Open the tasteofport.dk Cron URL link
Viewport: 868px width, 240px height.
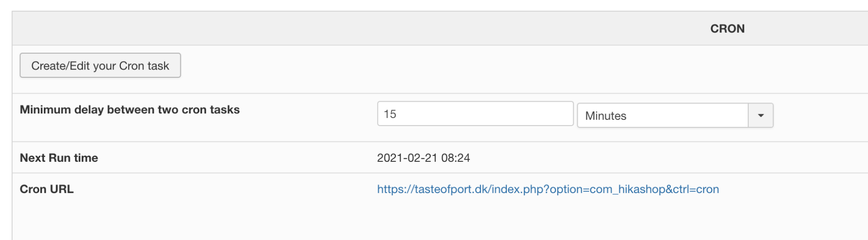tap(547, 189)
